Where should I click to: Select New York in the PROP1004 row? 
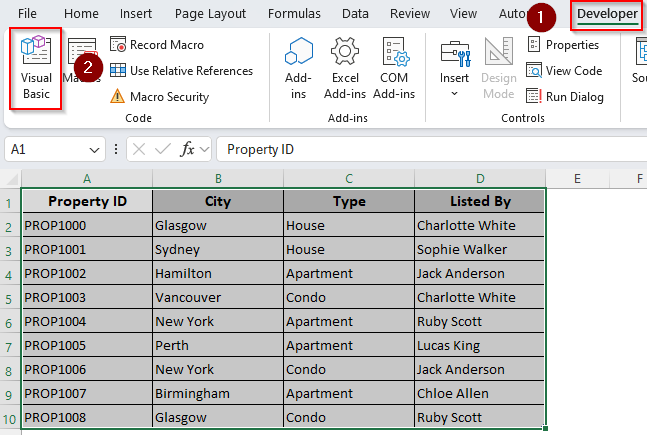click(x=218, y=322)
